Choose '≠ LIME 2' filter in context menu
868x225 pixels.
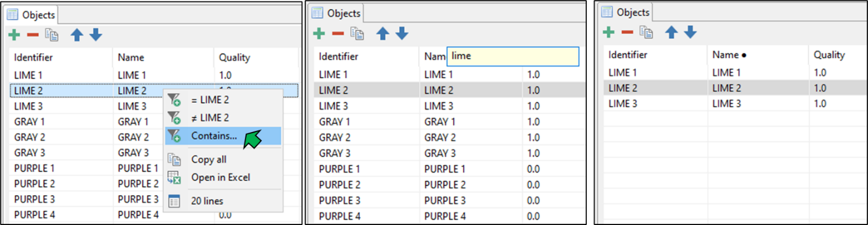223,117
